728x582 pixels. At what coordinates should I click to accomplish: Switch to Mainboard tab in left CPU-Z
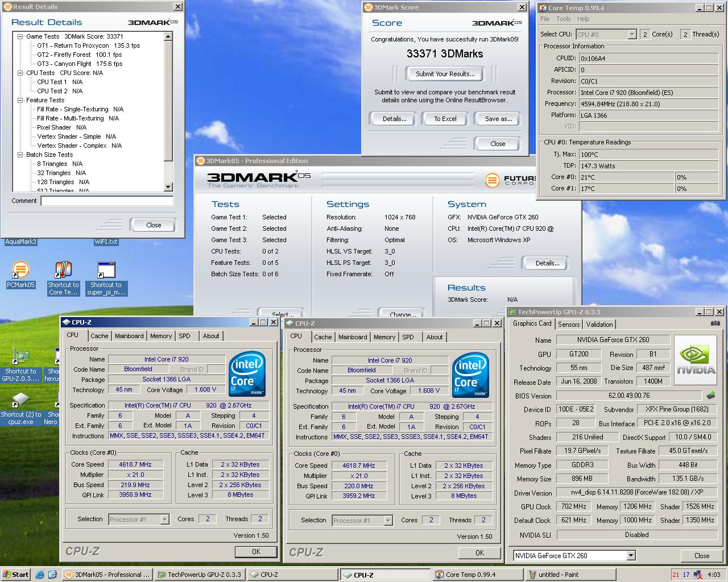click(x=129, y=336)
